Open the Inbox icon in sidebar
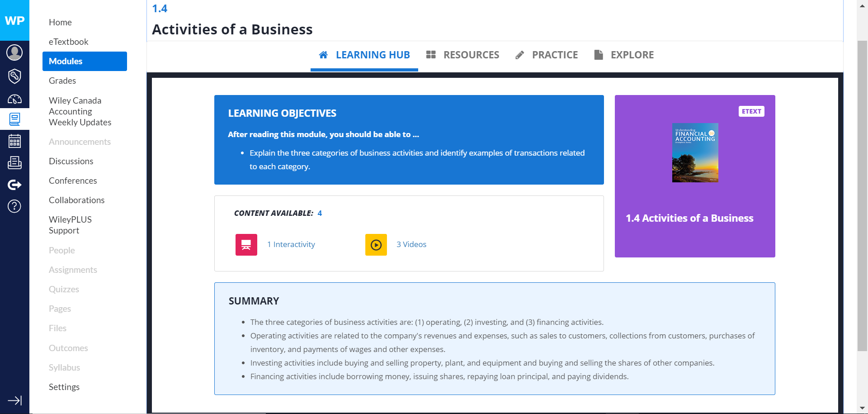The image size is (868, 414). [x=14, y=162]
